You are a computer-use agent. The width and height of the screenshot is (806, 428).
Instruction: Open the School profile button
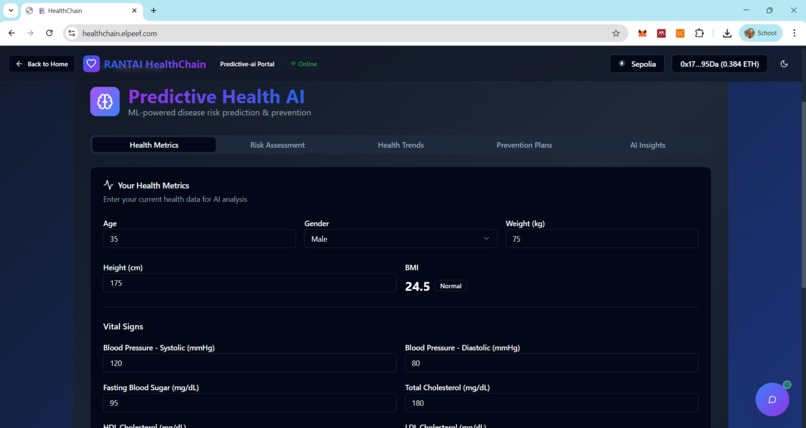pyautogui.click(x=761, y=33)
